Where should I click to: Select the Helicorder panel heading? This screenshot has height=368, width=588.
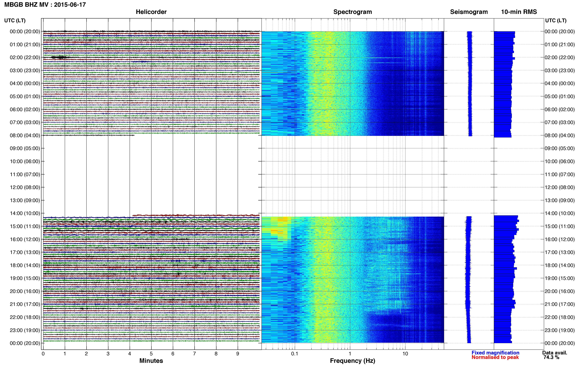point(151,12)
